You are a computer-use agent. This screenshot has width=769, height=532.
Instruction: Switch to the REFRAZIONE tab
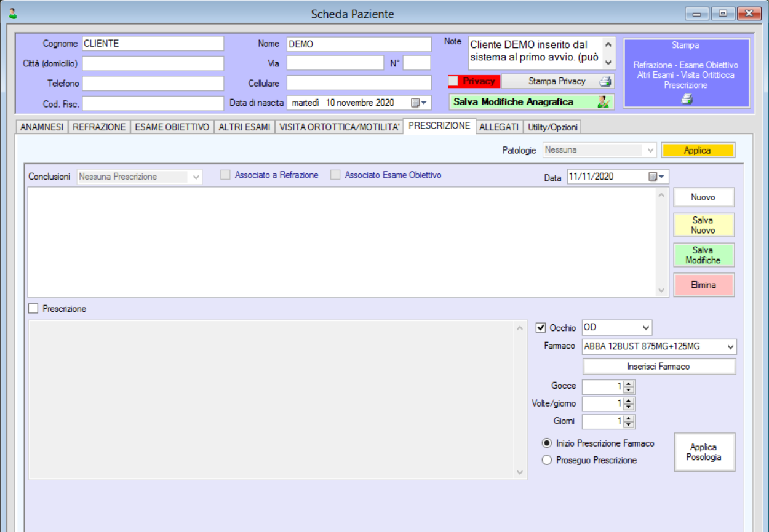[x=99, y=127]
